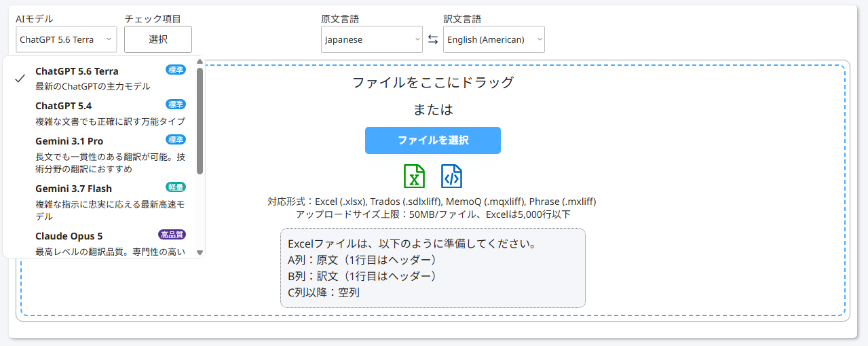This screenshot has width=868, height=346.
Task: Open the 原文言語 Japanese dropdown
Action: [x=372, y=39]
